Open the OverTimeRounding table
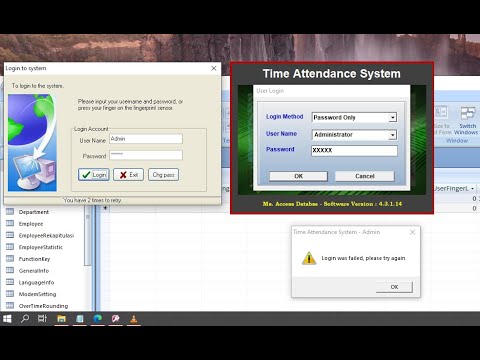This screenshot has height=360, width=480. click(x=43, y=306)
